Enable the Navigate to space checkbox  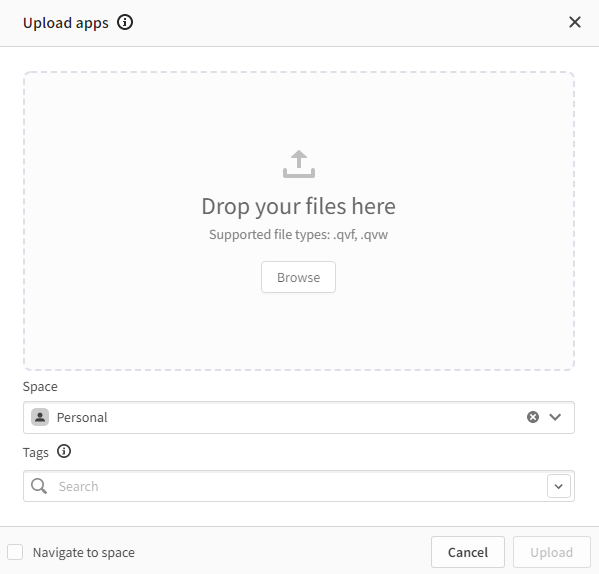[x=15, y=552]
